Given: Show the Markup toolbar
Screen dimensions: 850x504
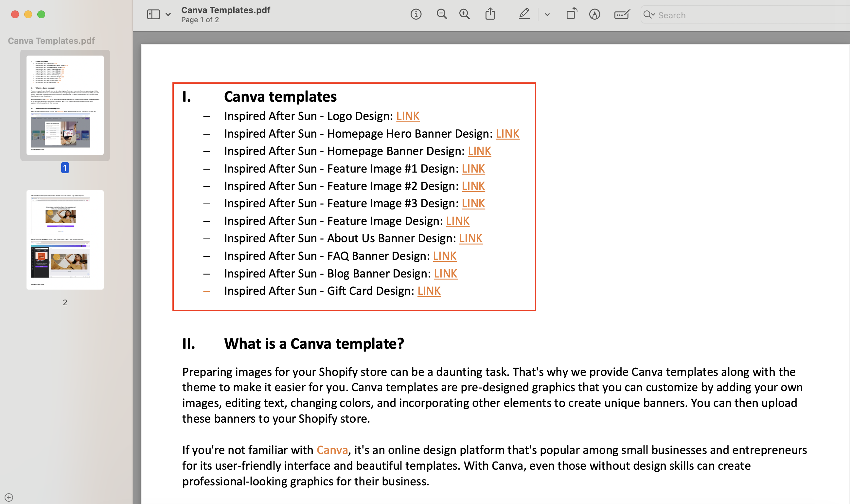Looking at the screenshot, I should point(594,14).
